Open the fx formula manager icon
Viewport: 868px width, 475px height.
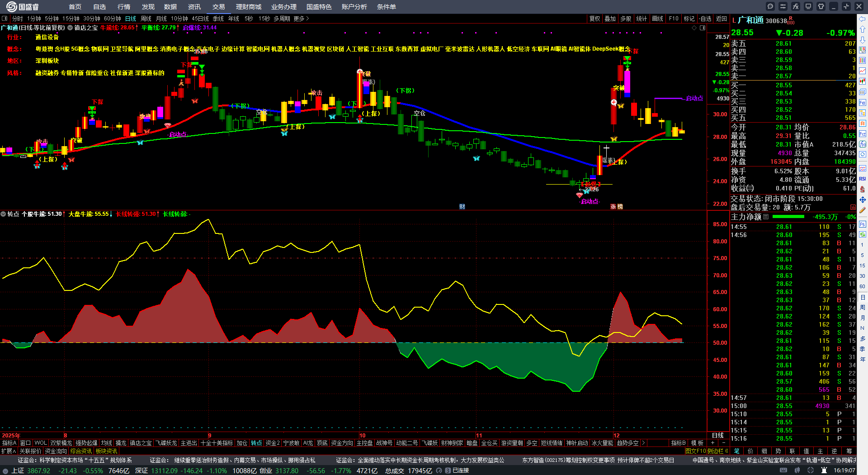pyautogui.click(x=796, y=6)
